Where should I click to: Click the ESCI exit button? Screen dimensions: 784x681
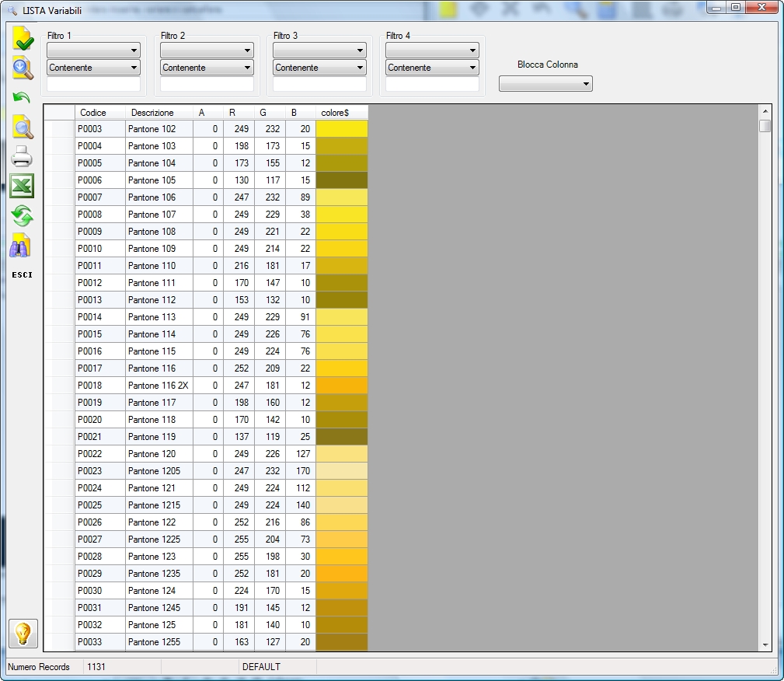[22, 274]
